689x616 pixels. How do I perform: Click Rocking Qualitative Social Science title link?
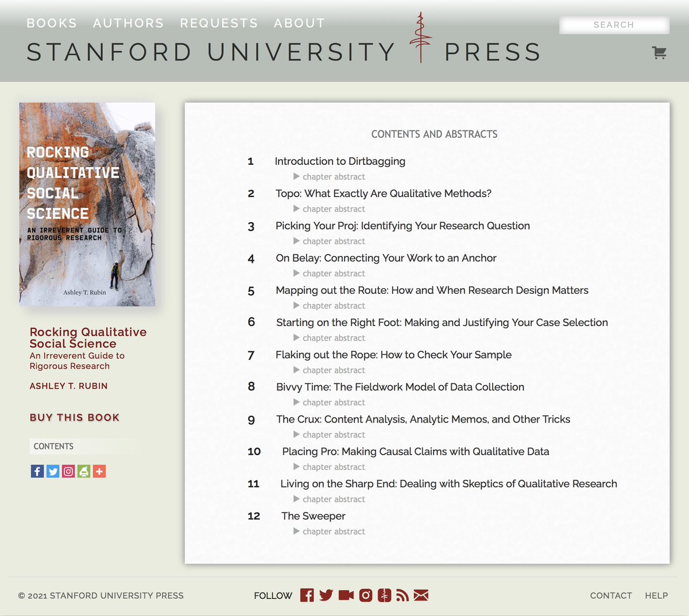[88, 338]
